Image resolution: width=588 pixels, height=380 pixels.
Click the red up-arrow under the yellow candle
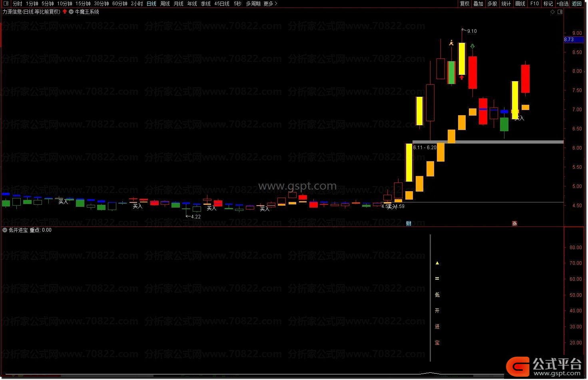(x=462, y=77)
